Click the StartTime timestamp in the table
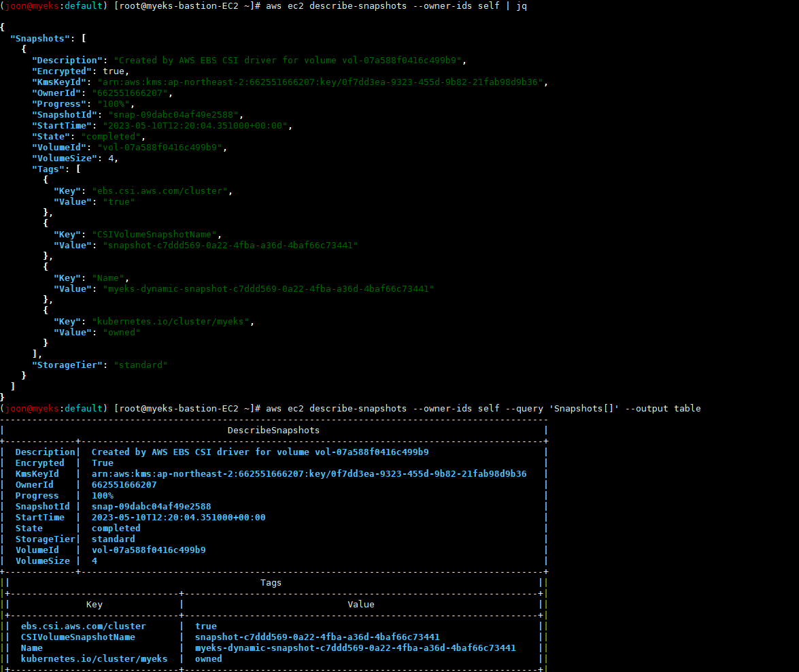Image resolution: width=799 pixels, height=672 pixels. (x=178, y=518)
